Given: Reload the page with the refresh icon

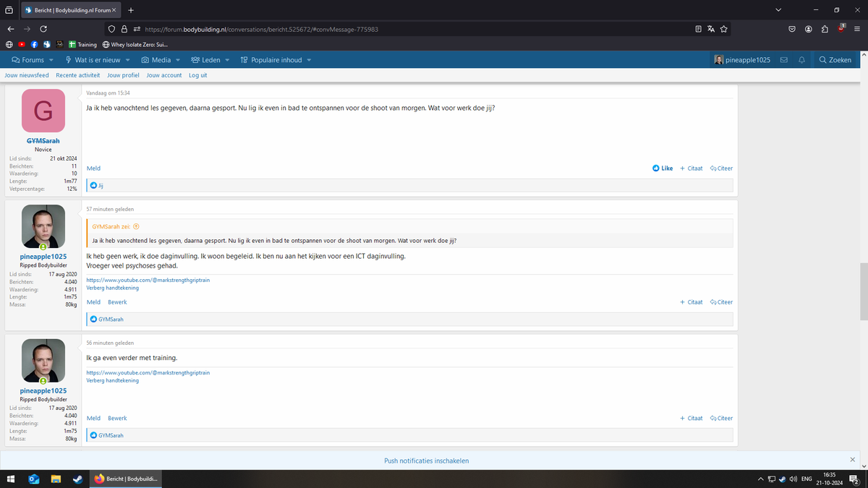Looking at the screenshot, I should [43, 30].
